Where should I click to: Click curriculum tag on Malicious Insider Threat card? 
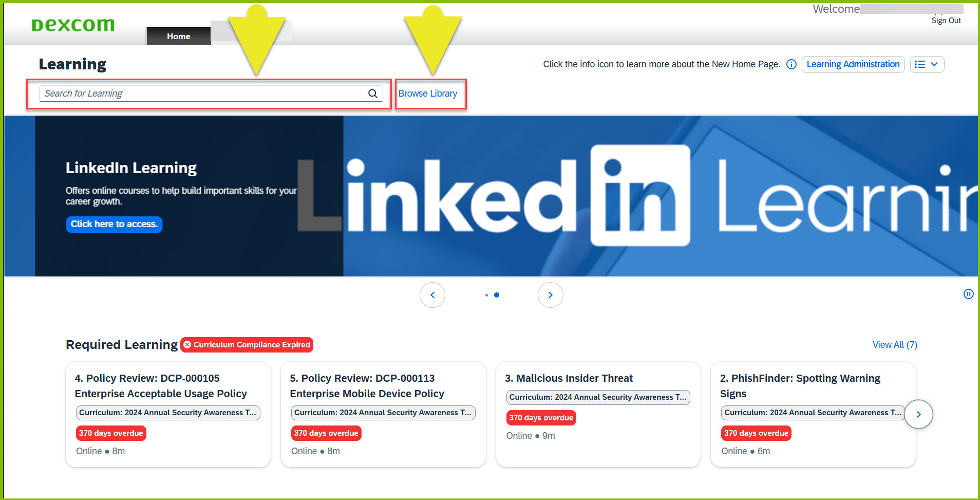[x=598, y=397]
